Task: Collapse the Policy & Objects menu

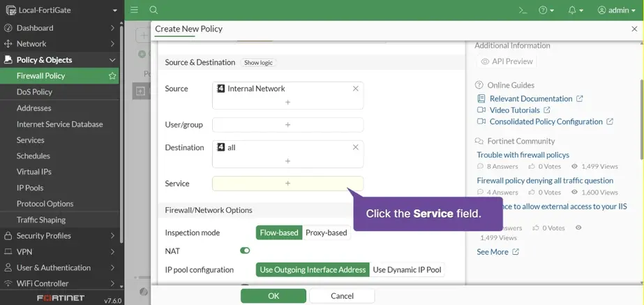Action: (59, 60)
